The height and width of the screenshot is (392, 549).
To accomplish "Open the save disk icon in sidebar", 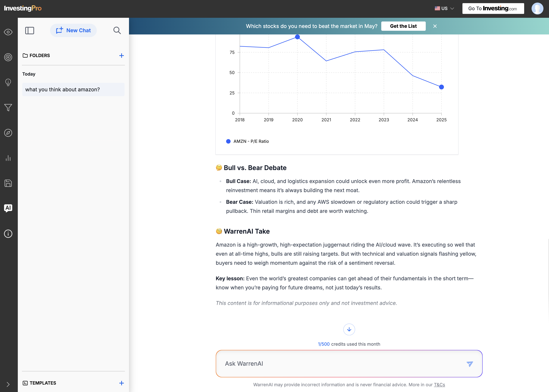I will [8, 183].
